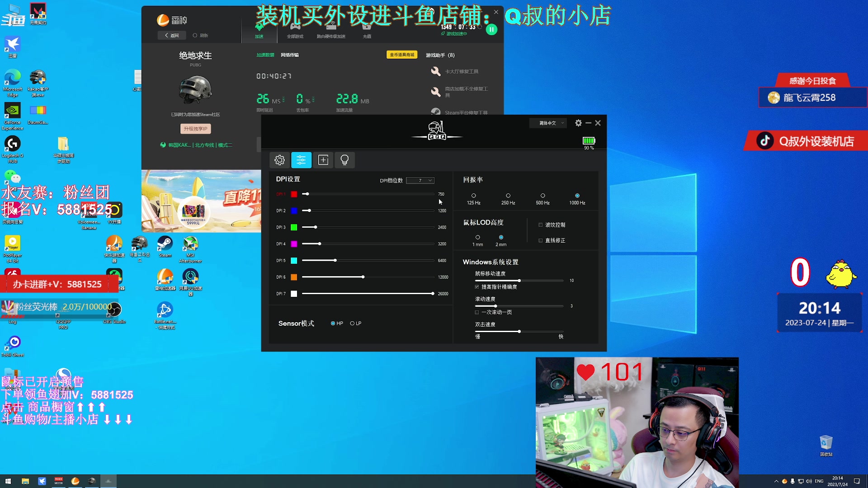Click 卡大厅修复工具 wrench item
Viewport: 868px width, 488px height.
click(x=455, y=71)
